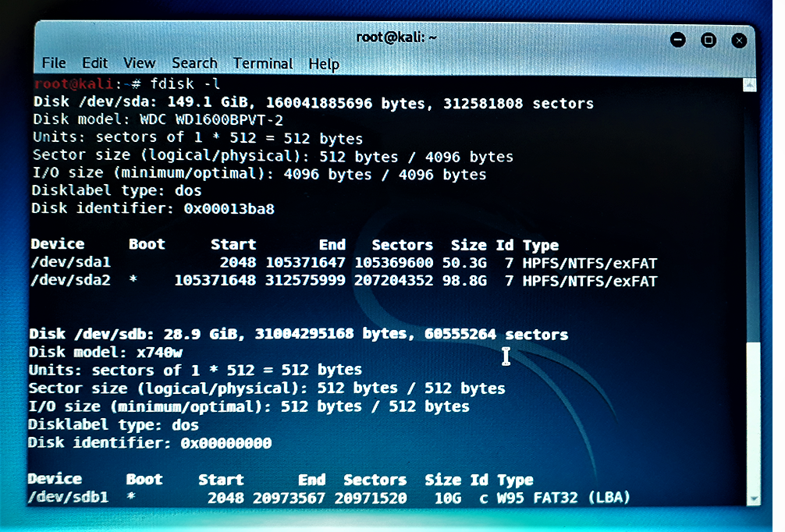Click '60555264 sectors' in sdb line
The height and width of the screenshot is (532, 785).
(x=496, y=335)
